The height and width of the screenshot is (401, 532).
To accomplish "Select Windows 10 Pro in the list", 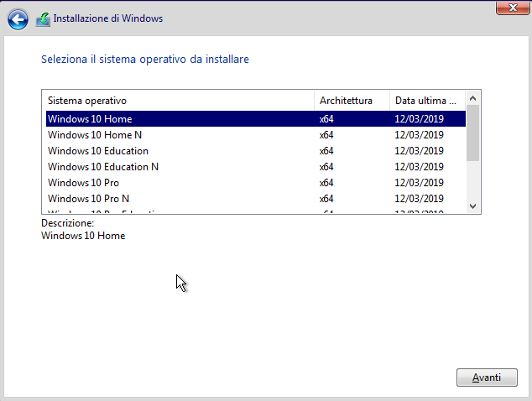I will click(x=256, y=183).
